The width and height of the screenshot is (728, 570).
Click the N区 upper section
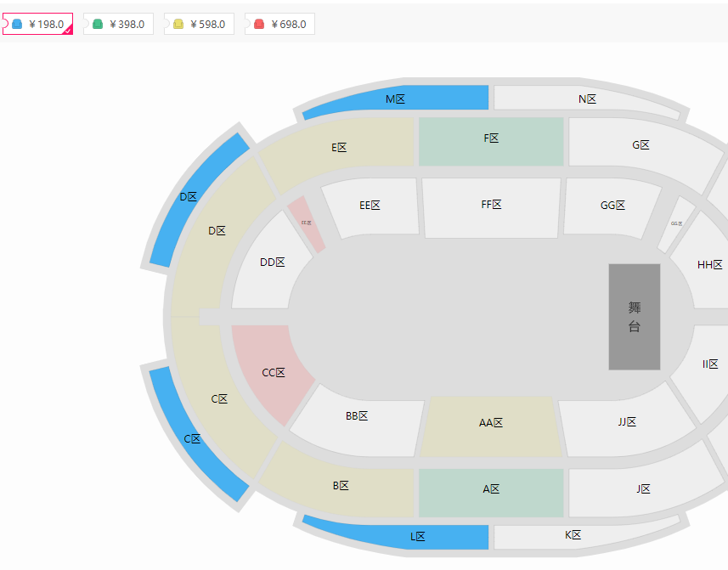(x=587, y=99)
